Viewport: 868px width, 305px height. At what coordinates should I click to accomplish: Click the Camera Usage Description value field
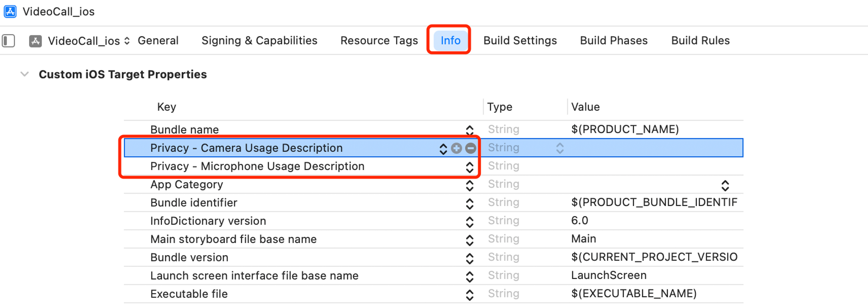(655, 148)
